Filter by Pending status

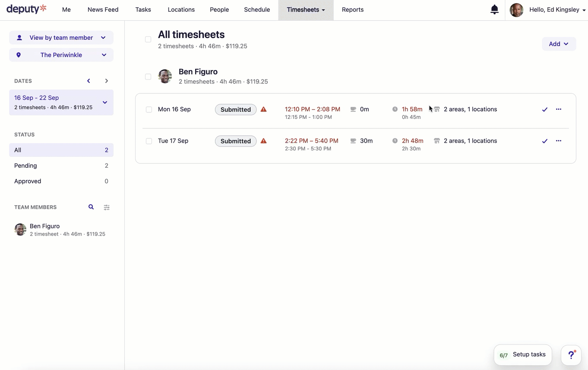pyautogui.click(x=61, y=166)
